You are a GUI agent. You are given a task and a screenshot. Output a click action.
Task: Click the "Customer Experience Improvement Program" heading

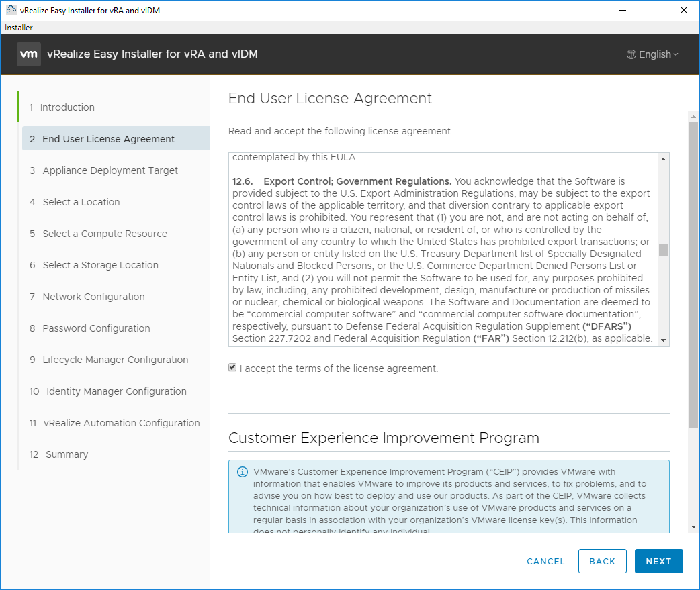coord(384,438)
